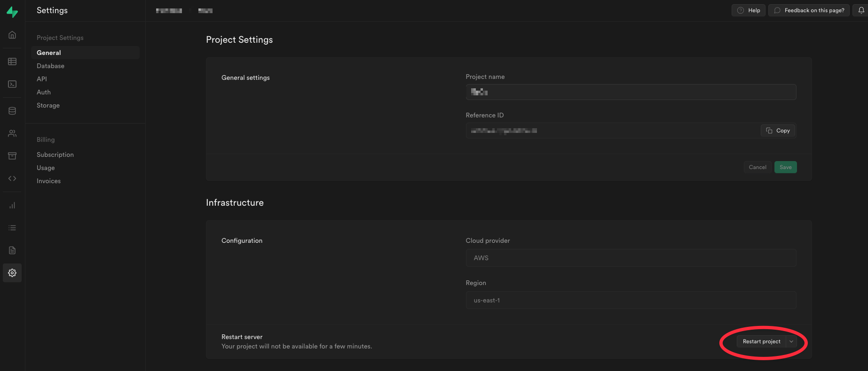This screenshot has height=371, width=868.
Task: Click the Region us-east-1 field
Action: 631,300
